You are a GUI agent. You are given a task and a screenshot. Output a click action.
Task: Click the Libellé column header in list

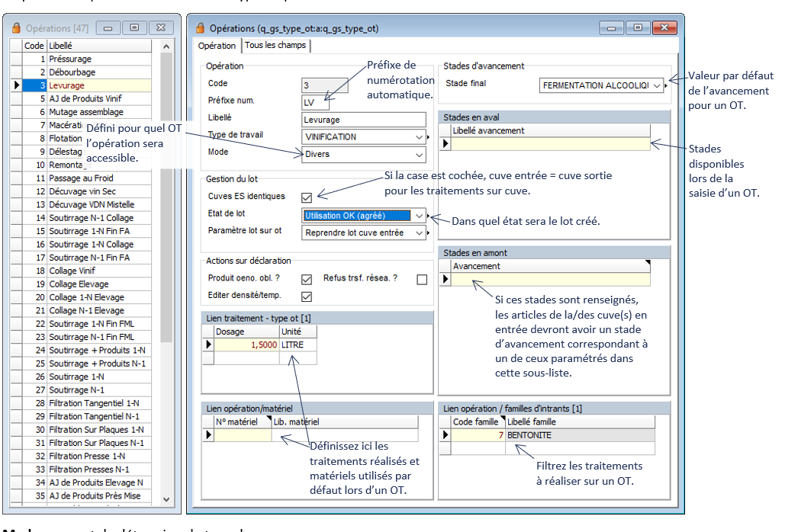[x=99, y=46]
